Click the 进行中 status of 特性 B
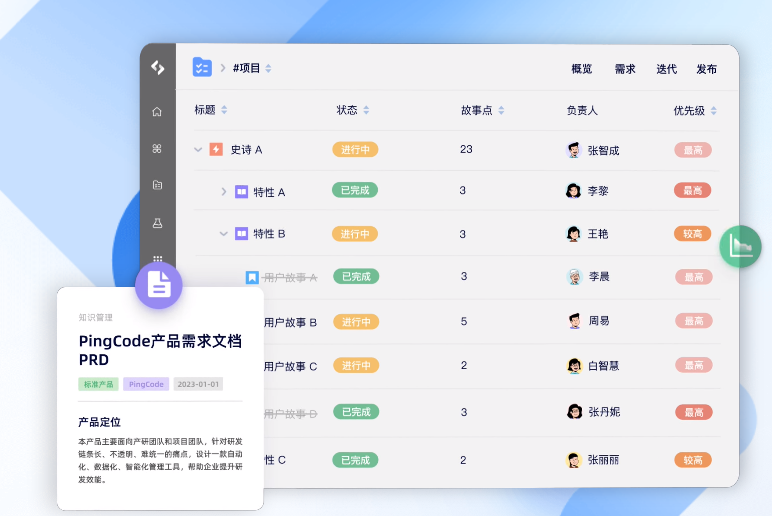The height and width of the screenshot is (516, 772). click(355, 233)
